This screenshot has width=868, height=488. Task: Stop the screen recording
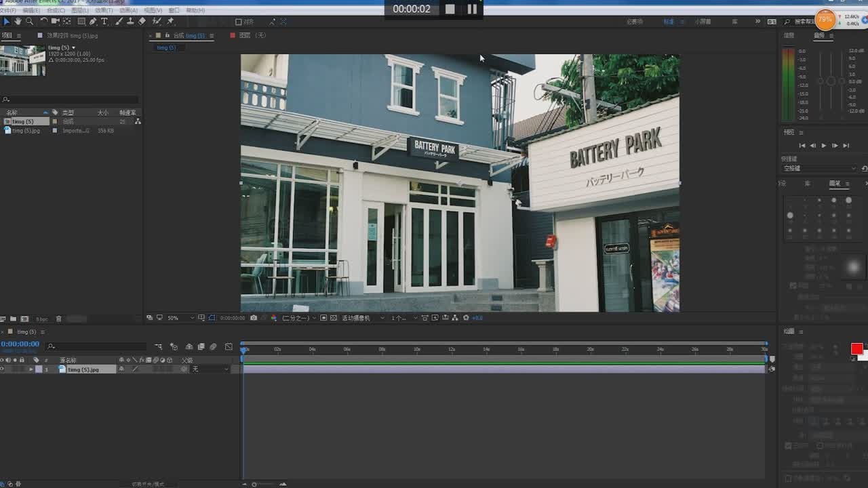[x=450, y=9]
